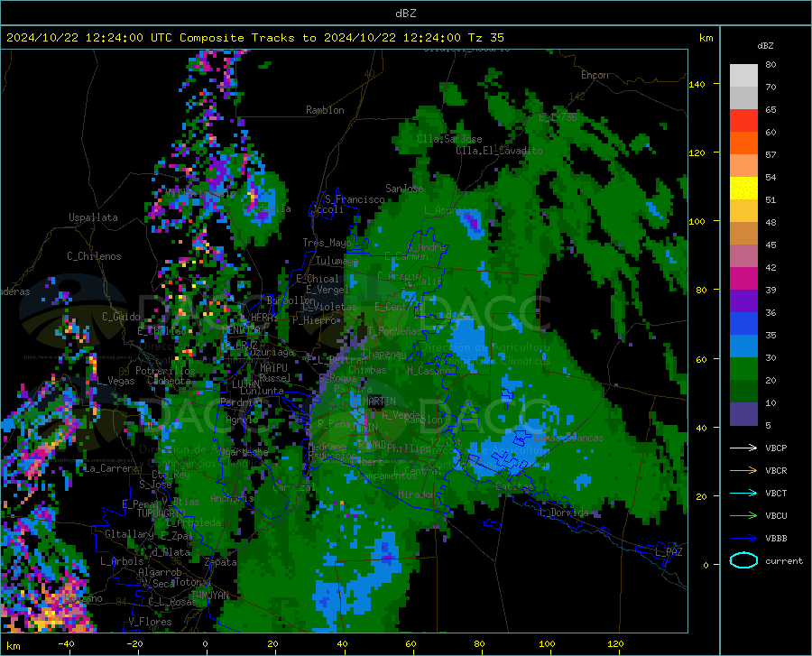This screenshot has height=656, width=812.
Task: Click the 'Carrizal' map label
Action: [x=293, y=488]
